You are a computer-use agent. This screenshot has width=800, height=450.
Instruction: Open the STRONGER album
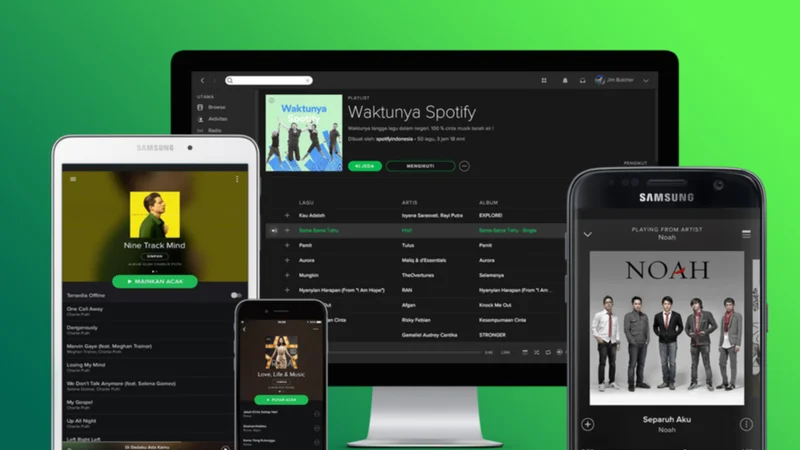pos(492,335)
